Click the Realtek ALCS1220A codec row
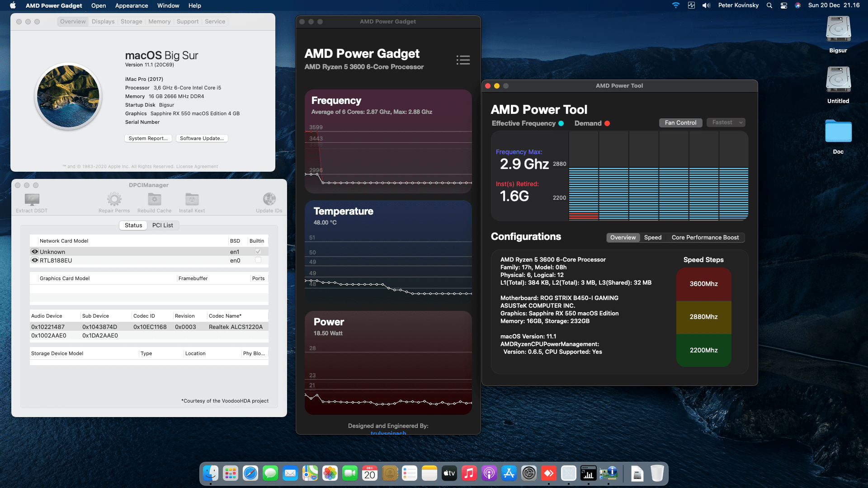The height and width of the screenshot is (488, 868). coord(149,327)
